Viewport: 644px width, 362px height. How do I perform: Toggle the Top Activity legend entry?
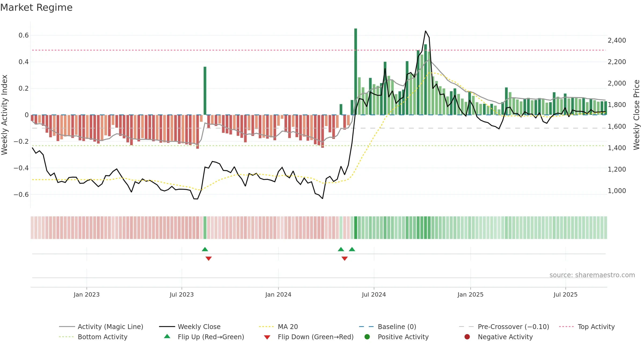tap(587, 327)
